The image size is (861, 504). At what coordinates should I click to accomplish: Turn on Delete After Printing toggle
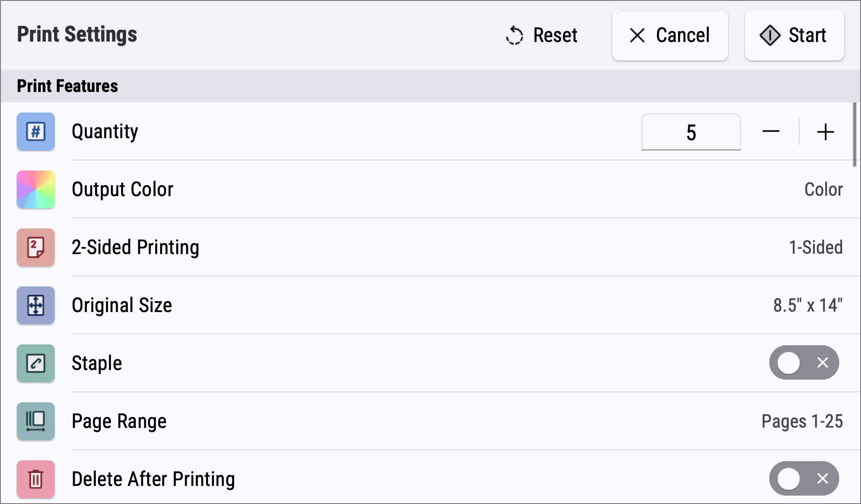coord(804,478)
